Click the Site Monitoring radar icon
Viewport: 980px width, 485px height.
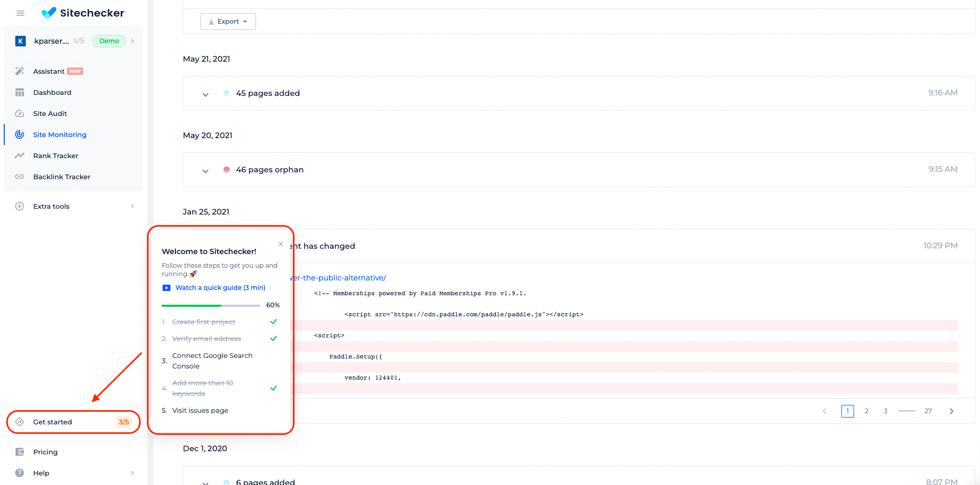19,134
